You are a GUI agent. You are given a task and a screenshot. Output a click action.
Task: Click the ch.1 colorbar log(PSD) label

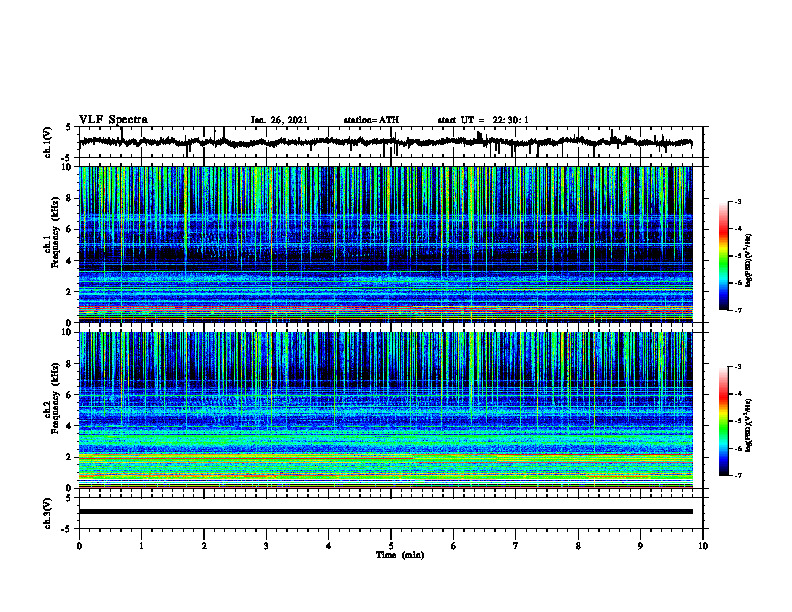click(x=749, y=261)
